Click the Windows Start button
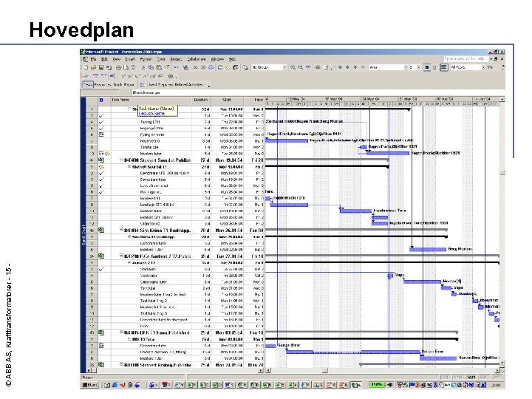The image size is (532, 399). pos(90,385)
